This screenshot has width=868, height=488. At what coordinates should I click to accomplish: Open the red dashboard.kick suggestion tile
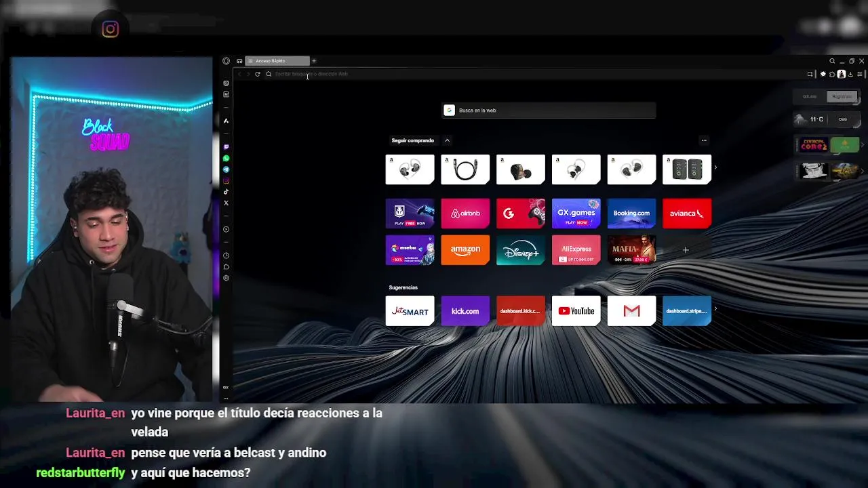click(521, 311)
